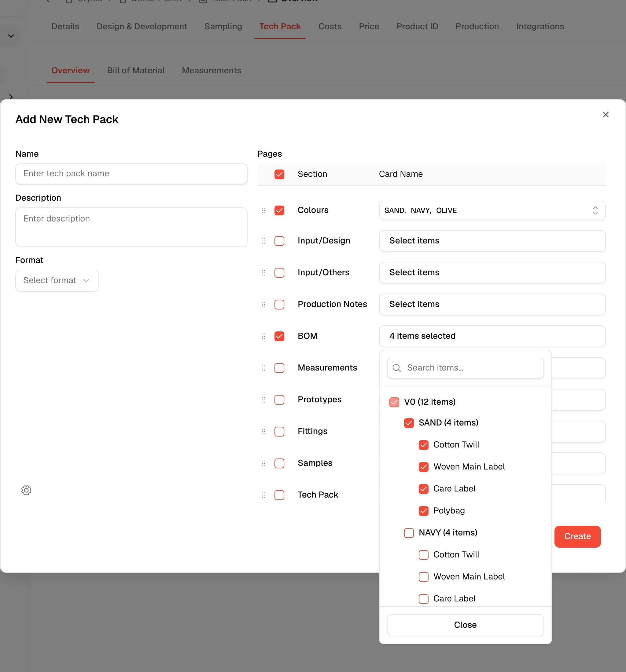Uncheck Polybag under SAND
The width and height of the screenshot is (626, 672).
point(423,511)
